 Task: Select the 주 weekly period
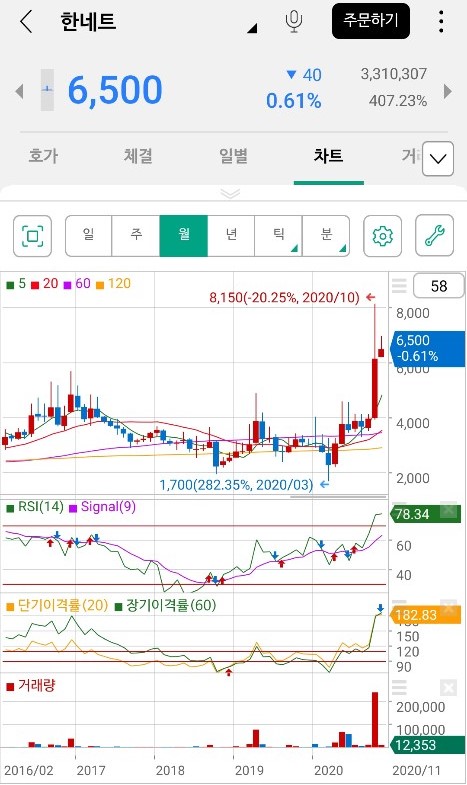click(x=136, y=236)
